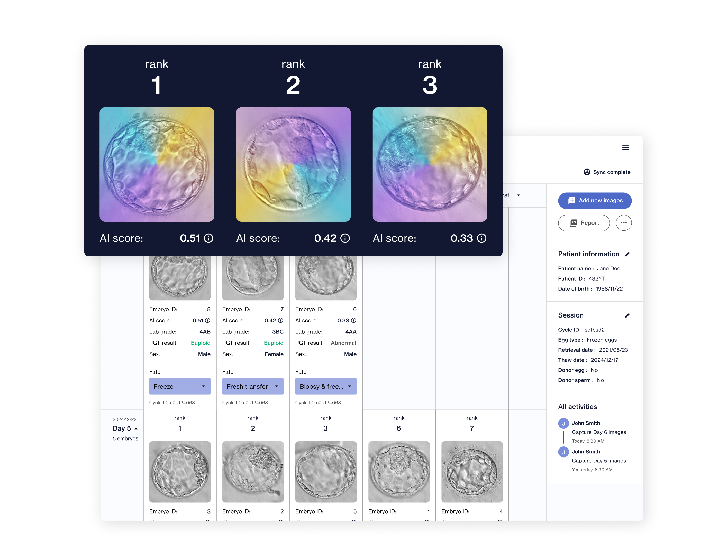Click Egg type value 'Frozen eggs'

601,340
